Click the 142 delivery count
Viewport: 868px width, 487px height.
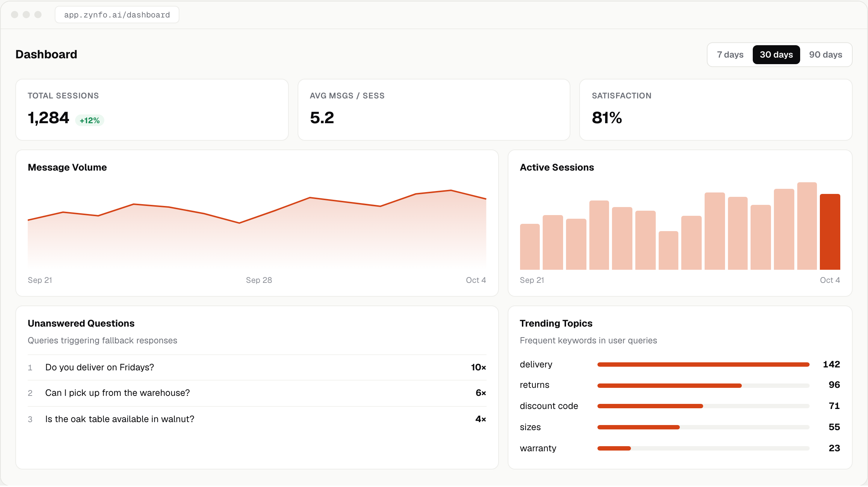pos(831,365)
